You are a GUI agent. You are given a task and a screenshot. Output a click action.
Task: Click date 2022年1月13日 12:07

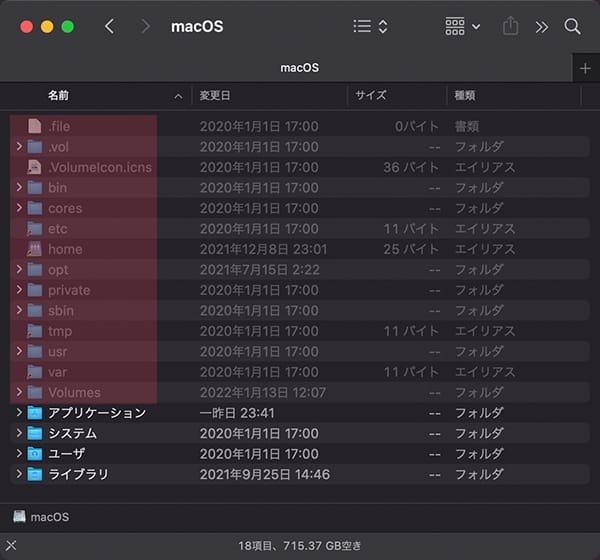click(x=263, y=393)
